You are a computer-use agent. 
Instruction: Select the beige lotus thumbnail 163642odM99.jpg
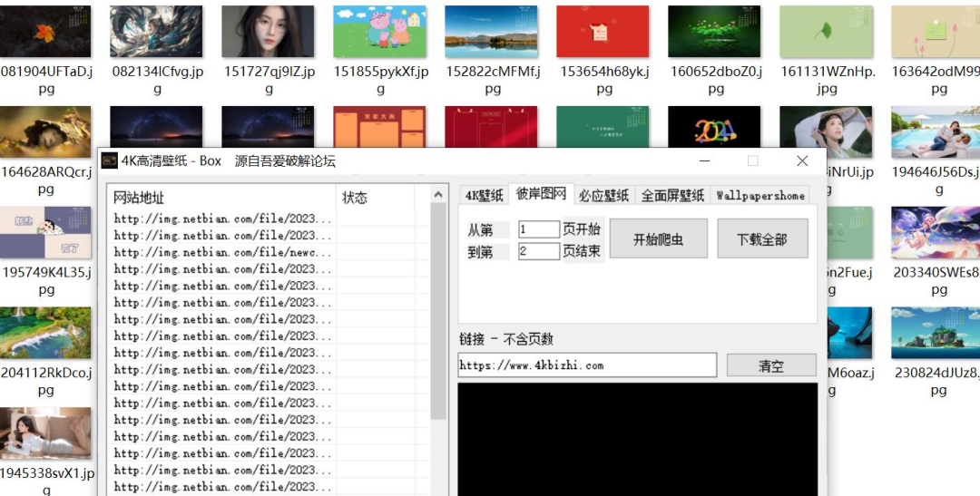pos(936,31)
